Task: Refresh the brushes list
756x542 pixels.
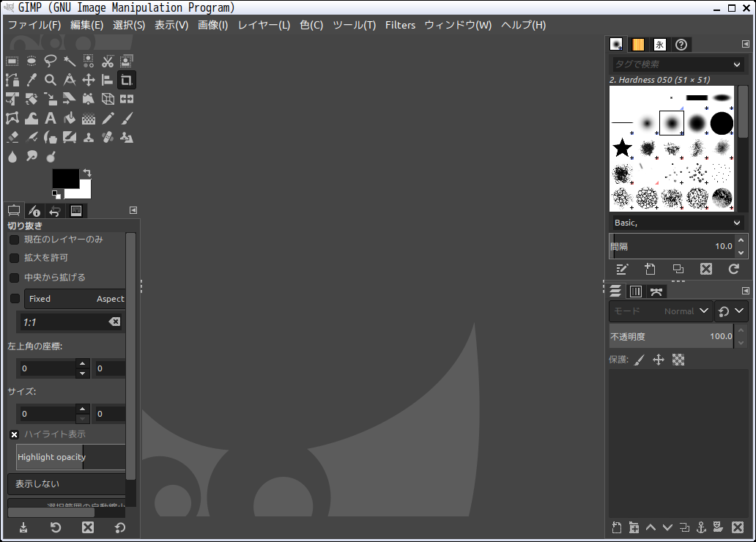Action: tap(734, 269)
